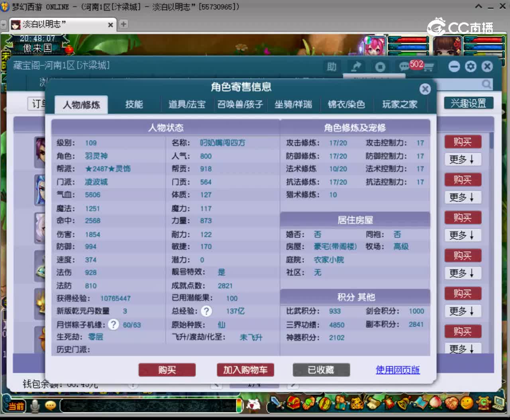This screenshot has height=420, width=510.
Task: Click the brown-haired character avatar at top right
Action: pos(447,46)
